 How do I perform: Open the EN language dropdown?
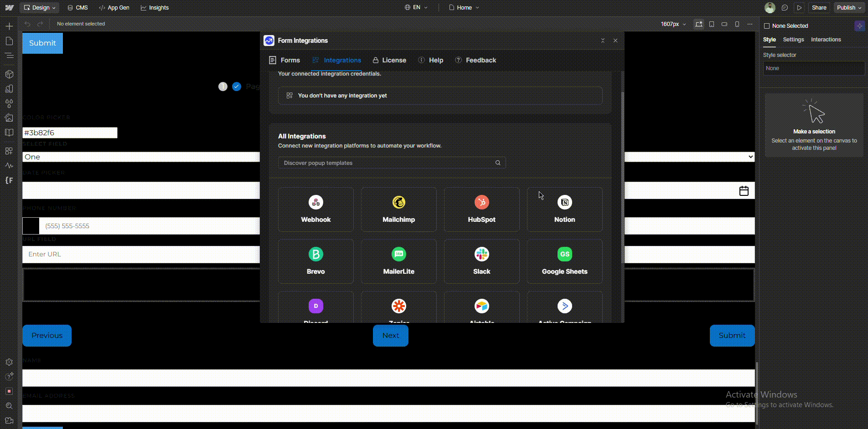(x=416, y=8)
